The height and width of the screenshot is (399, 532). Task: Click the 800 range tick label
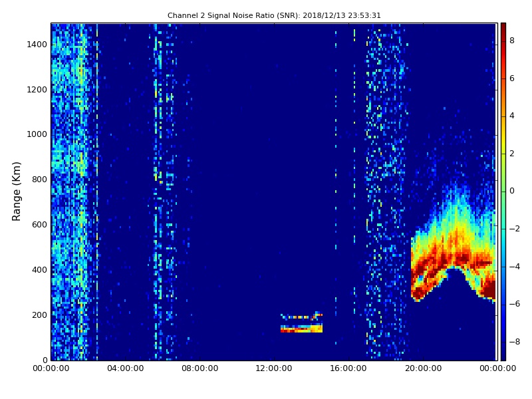[x=39, y=180]
